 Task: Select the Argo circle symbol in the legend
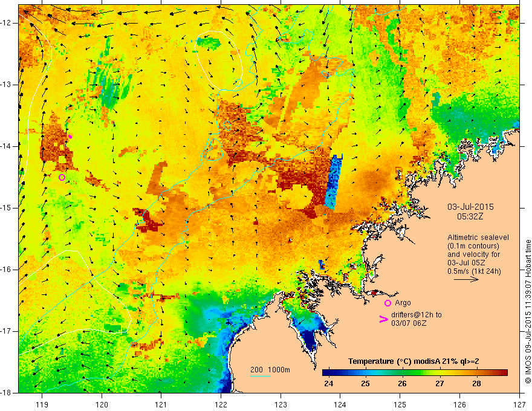[x=388, y=303]
